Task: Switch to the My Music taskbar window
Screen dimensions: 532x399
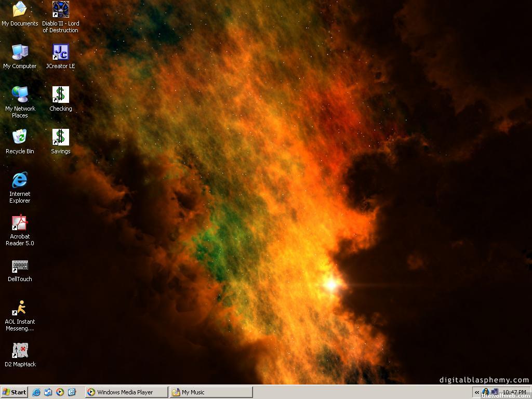Action: click(x=211, y=392)
